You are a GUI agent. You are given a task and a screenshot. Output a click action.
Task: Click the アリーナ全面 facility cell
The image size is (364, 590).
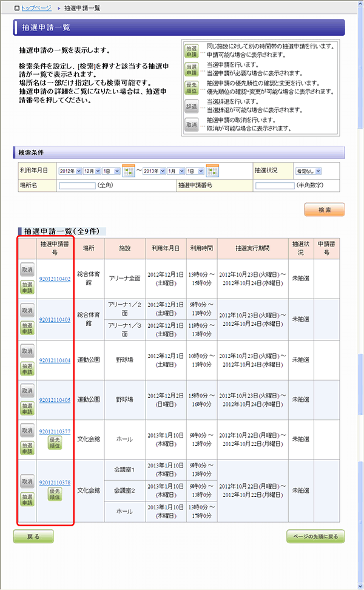point(125,279)
